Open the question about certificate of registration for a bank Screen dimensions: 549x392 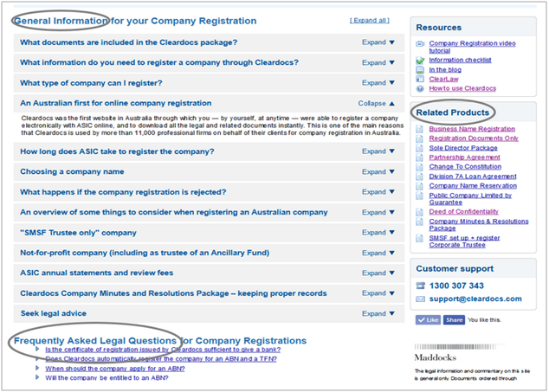[x=163, y=350]
